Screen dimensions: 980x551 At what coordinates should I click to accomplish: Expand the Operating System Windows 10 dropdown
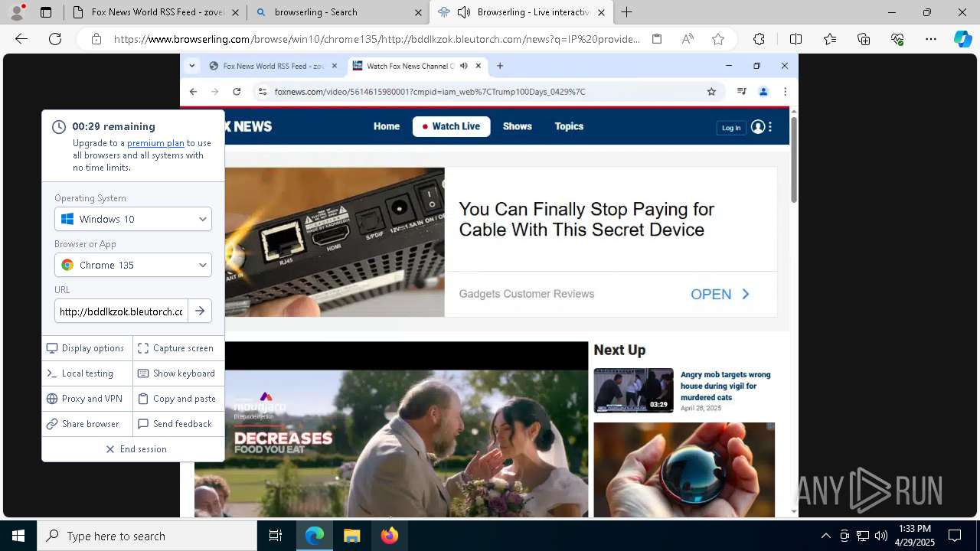coord(133,219)
